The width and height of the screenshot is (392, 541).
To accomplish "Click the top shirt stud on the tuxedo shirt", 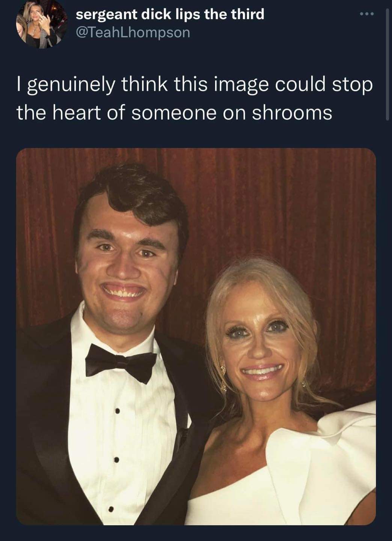I will 118,411.
